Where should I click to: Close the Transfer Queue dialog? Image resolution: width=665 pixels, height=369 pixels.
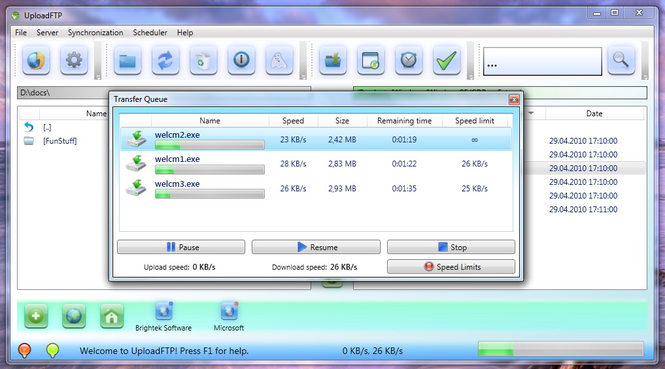pos(514,99)
